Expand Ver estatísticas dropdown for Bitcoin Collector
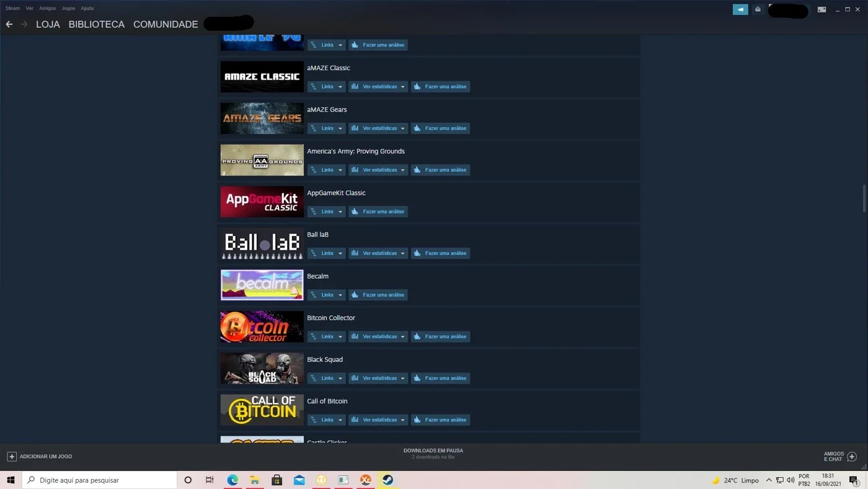868x489 pixels. pos(378,336)
